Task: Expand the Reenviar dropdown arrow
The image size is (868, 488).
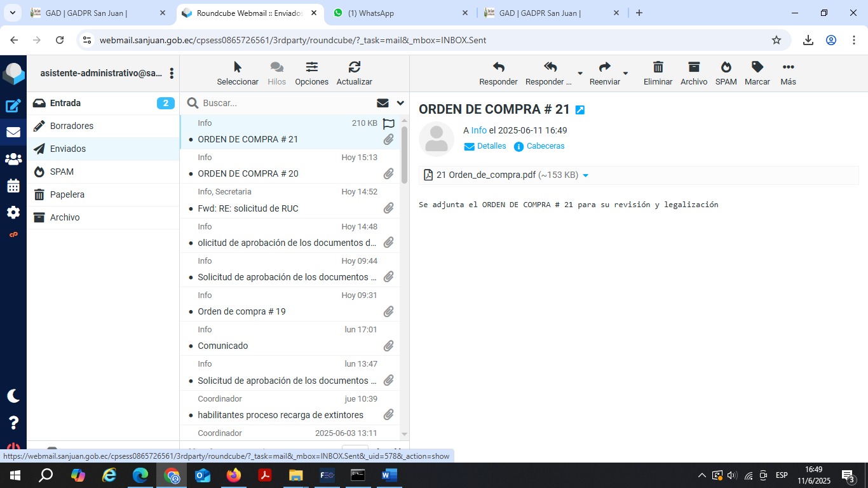Action: click(x=625, y=74)
